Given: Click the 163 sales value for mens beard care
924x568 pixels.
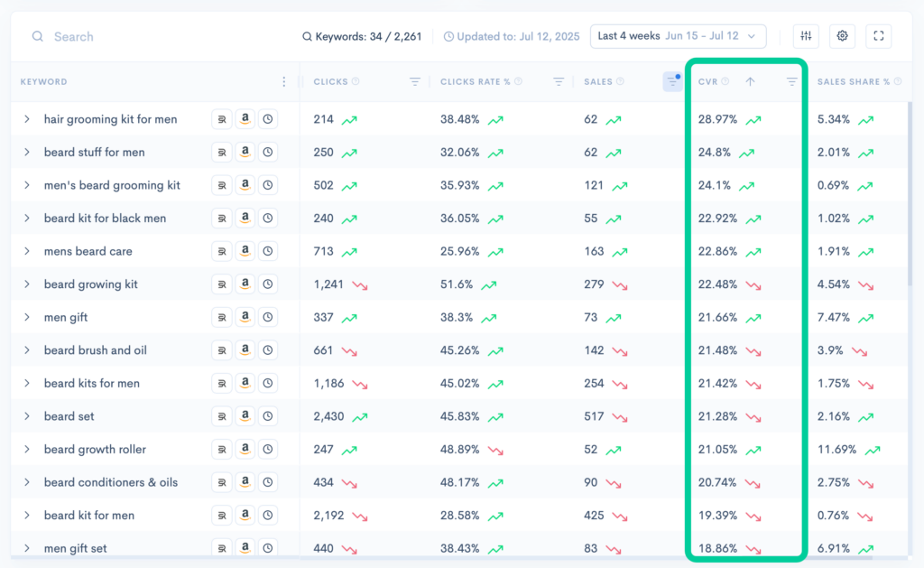Looking at the screenshot, I should [x=594, y=251].
